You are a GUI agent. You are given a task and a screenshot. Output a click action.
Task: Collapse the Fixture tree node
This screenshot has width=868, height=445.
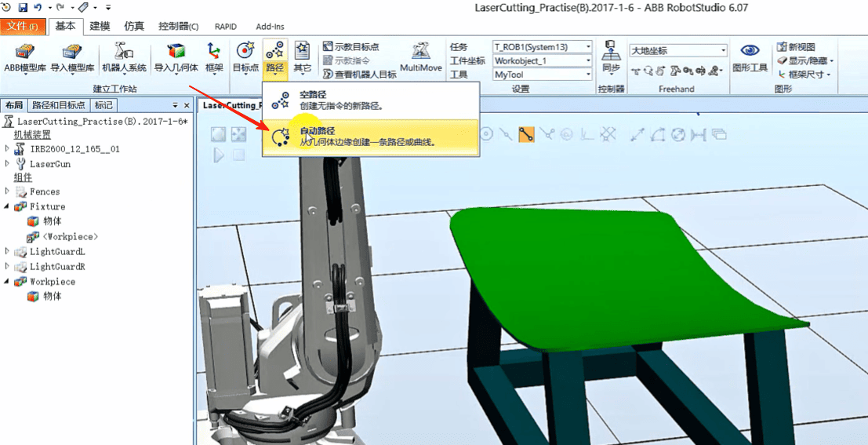(7, 206)
